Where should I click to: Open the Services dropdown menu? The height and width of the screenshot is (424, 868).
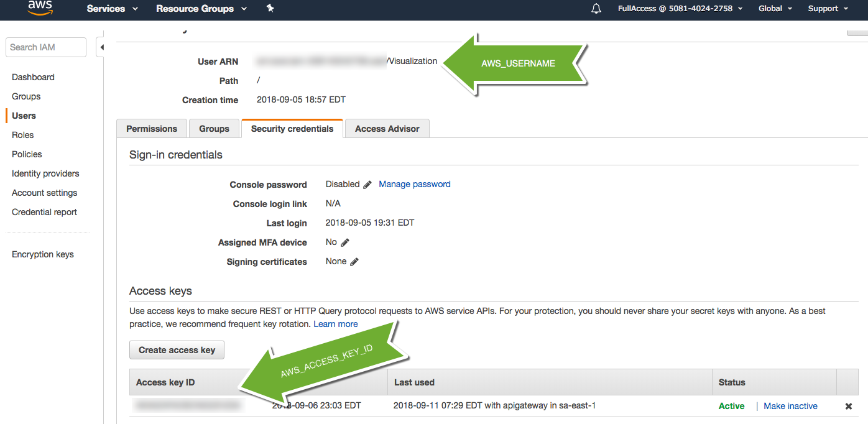tap(113, 9)
